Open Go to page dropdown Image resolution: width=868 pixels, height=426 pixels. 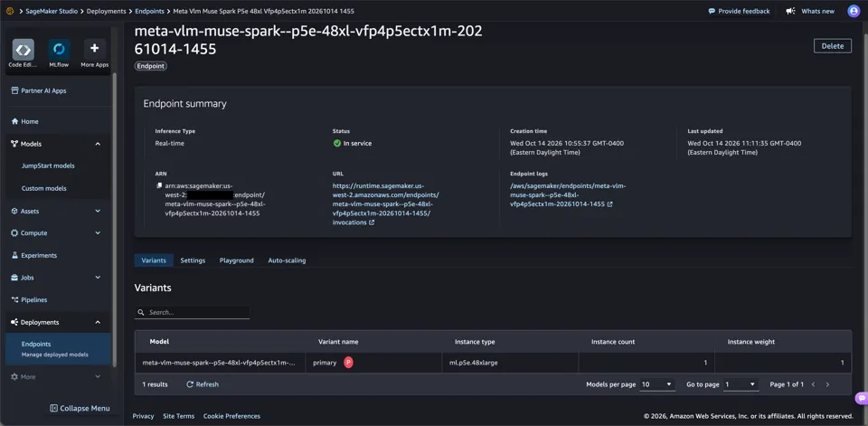[x=741, y=384]
